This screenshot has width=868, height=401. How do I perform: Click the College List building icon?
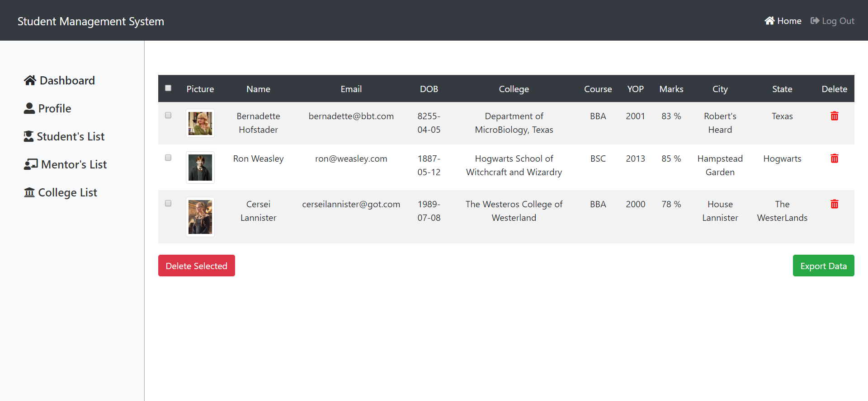tap(29, 192)
